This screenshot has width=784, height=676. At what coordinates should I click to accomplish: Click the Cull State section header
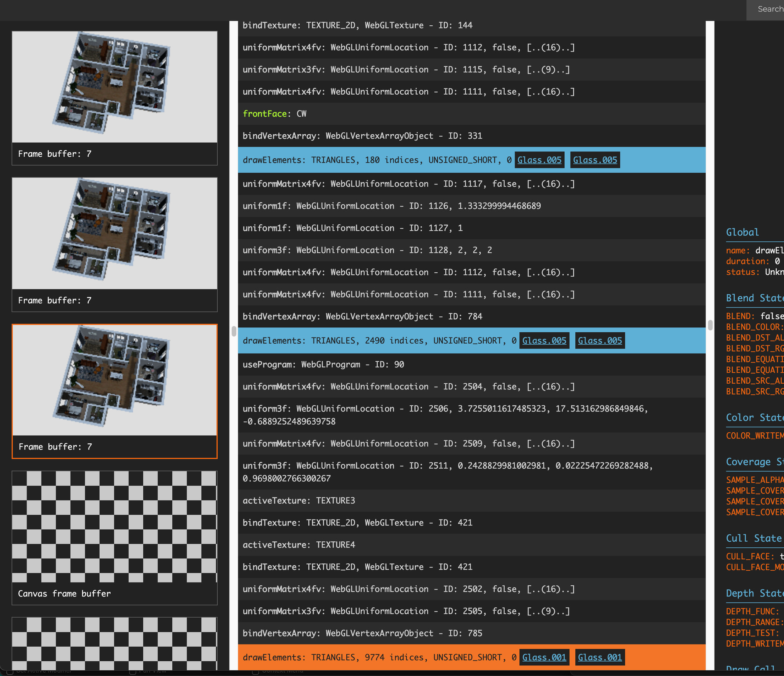point(753,538)
